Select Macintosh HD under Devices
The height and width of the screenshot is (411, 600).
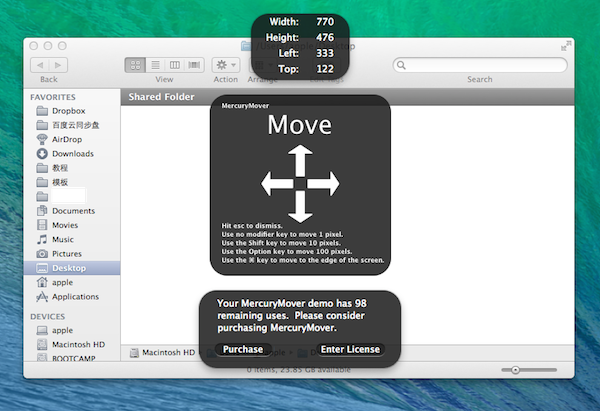pos(72,344)
